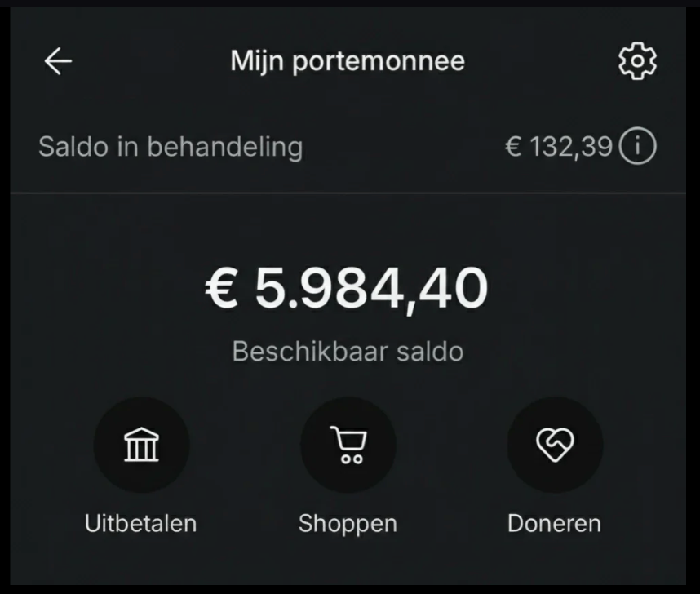Click the digits '40' after the comma in the large balance
Image resolution: width=700 pixels, height=594 pixels.
454,288
